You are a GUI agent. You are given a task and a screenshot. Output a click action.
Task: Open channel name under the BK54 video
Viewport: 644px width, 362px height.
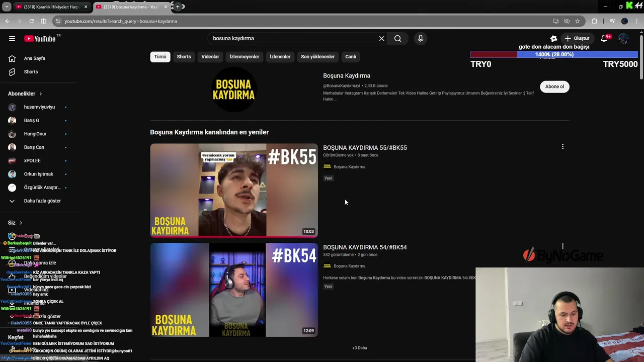tap(349, 266)
